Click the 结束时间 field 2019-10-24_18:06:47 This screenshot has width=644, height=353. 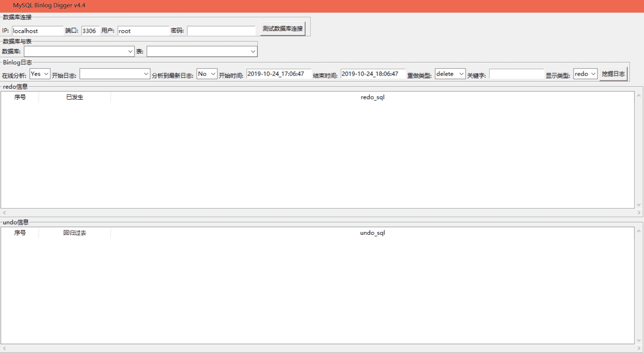(x=373, y=74)
